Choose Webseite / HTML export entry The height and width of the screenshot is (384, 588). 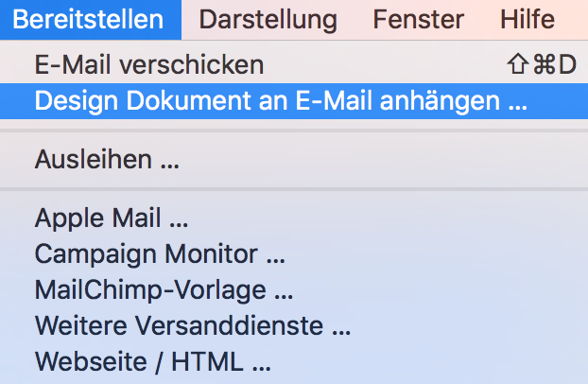click(x=294, y=362)
